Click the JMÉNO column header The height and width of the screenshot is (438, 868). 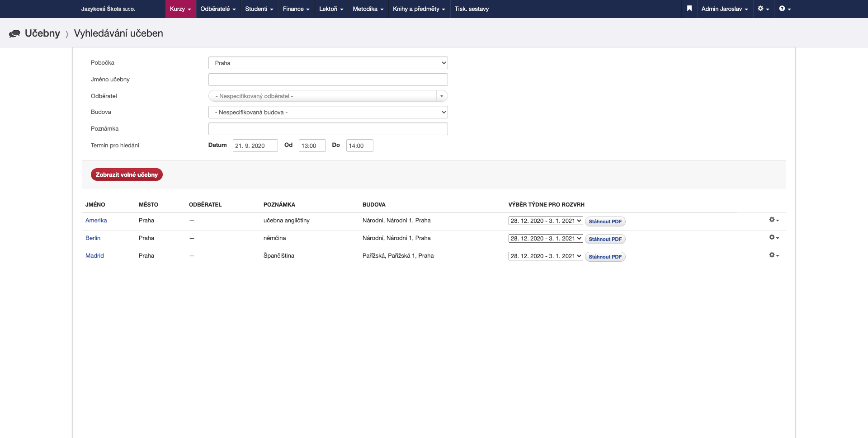click(95, 205)
